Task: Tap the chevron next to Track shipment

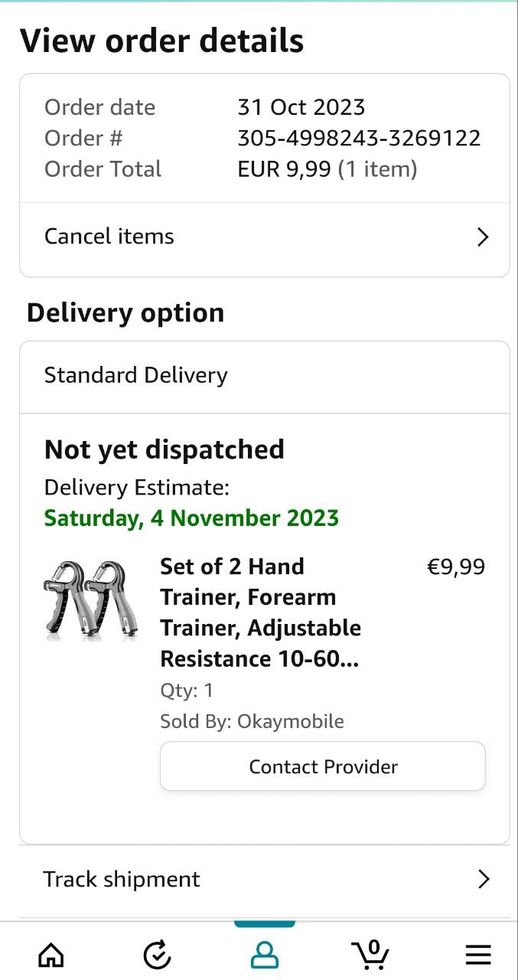Action: [x=483, y=879]
